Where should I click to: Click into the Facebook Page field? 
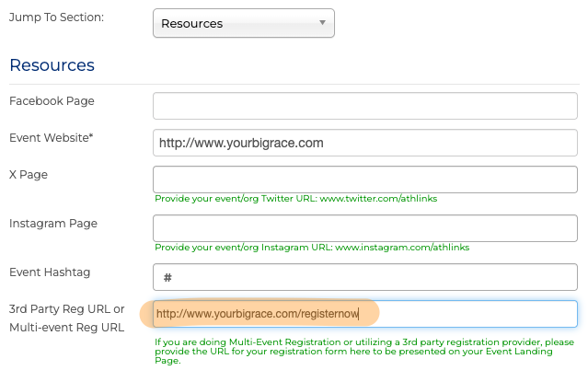click(x=364, y=106)
